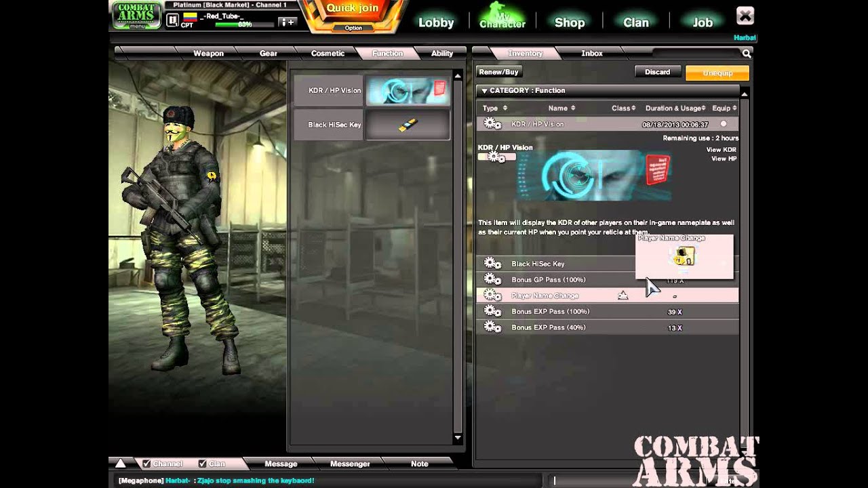The height and width of the screenshot is (488, 868).
Task: Click gear icon beside Bonus EXP Pass (40%)
Action: click(492, 327)
